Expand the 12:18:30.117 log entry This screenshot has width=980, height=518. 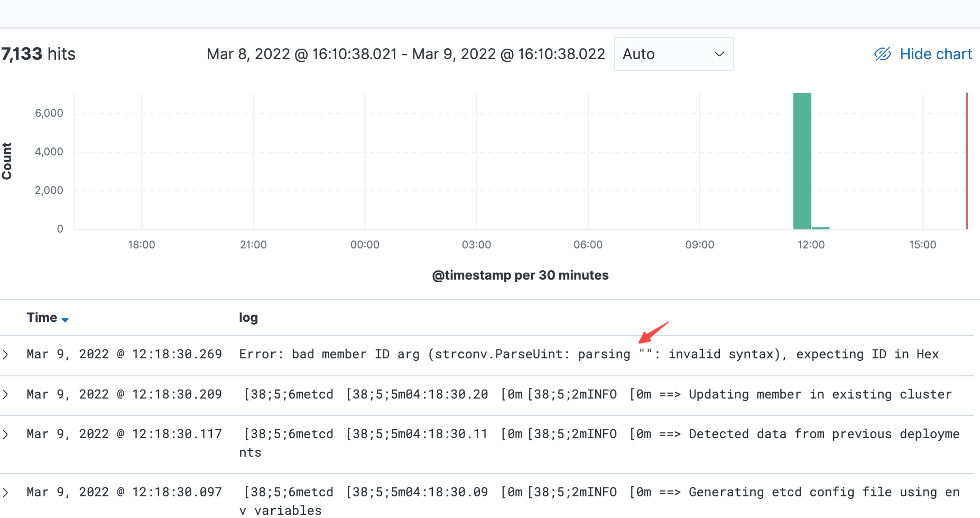point(6,434)
